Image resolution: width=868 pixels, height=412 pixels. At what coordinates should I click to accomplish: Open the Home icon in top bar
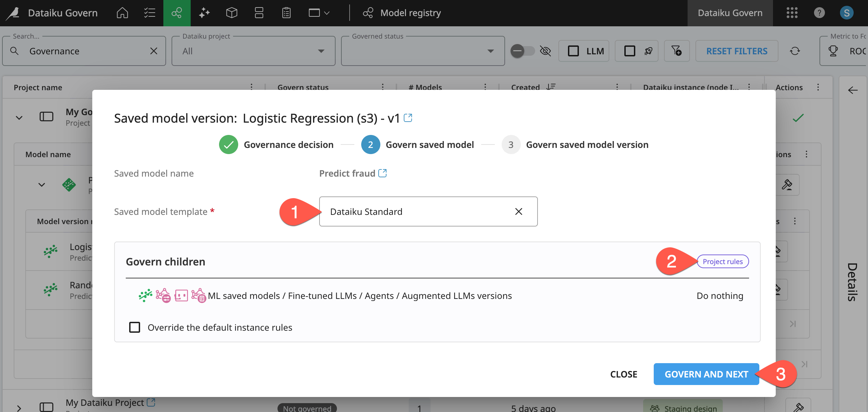[x=122, y=13]
